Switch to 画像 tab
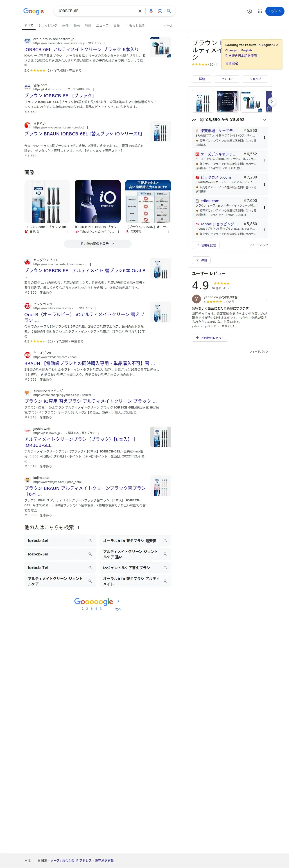 point(65,26)
